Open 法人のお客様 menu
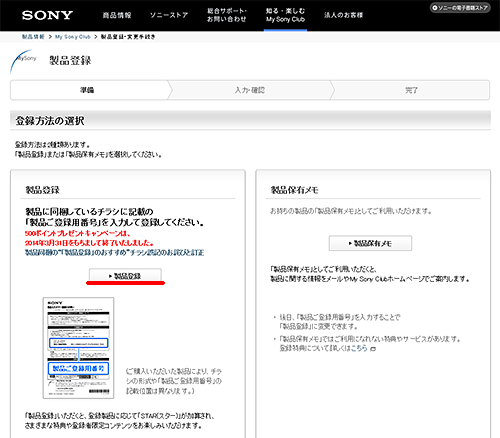Viewport: 500px width, 438px height. [343, 15]
